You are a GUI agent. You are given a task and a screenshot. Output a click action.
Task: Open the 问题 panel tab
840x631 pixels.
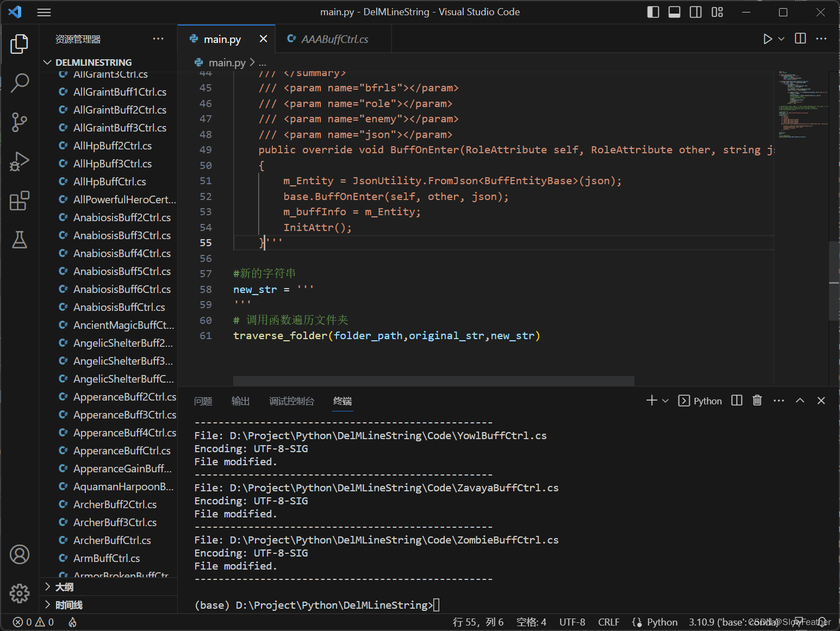coord(203,401)
